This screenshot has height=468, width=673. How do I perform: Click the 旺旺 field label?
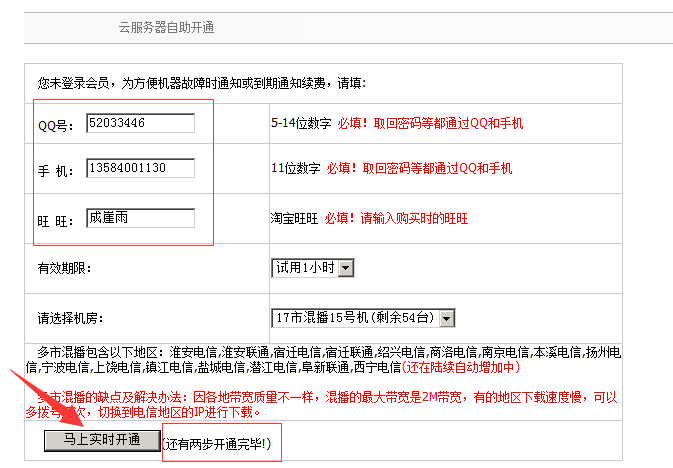pyautogui.click(x=56, y=221)
